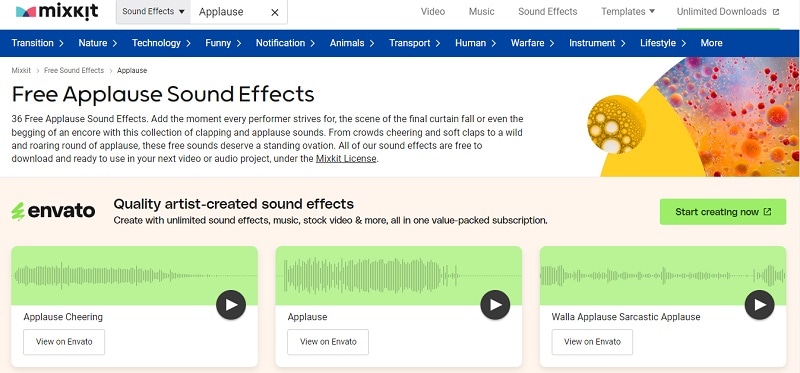Expand the Notification category
This screenshot has height=373, width=800.
tap(286, 43)
